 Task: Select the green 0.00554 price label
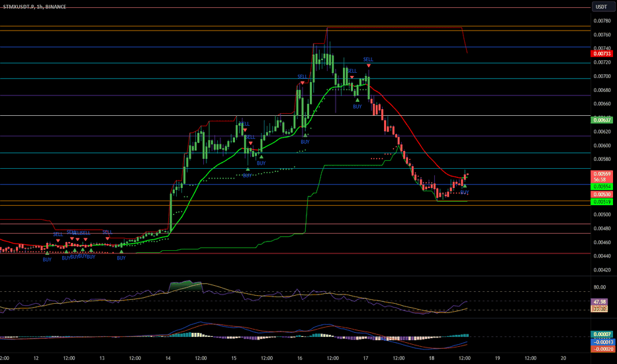pos(602,187)
